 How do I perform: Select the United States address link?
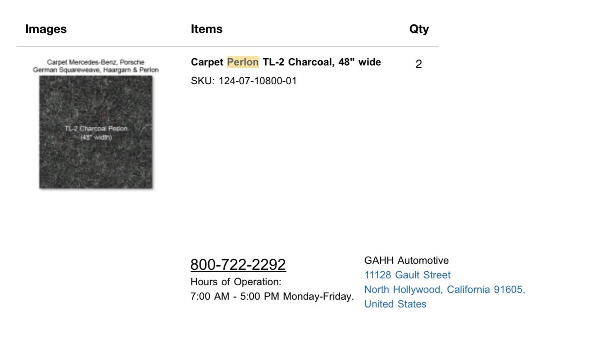395,304
